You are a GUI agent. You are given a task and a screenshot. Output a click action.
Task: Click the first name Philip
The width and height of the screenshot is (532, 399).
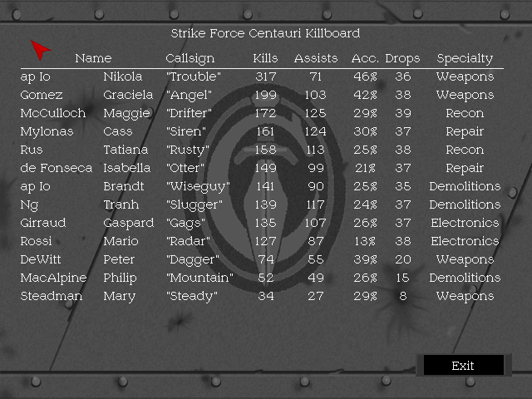120,278
